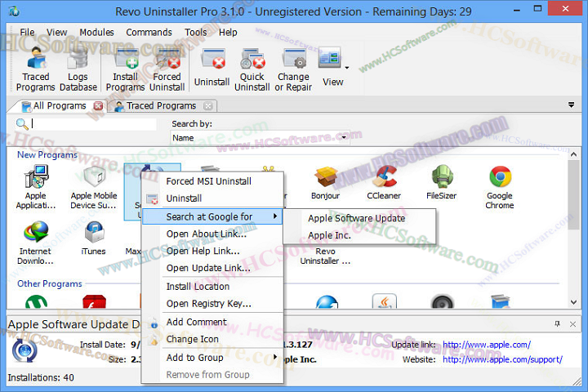Click the Other Programs group header
Image resolution: width=588 pixels, height=392 pixels.
click(50, 283)
